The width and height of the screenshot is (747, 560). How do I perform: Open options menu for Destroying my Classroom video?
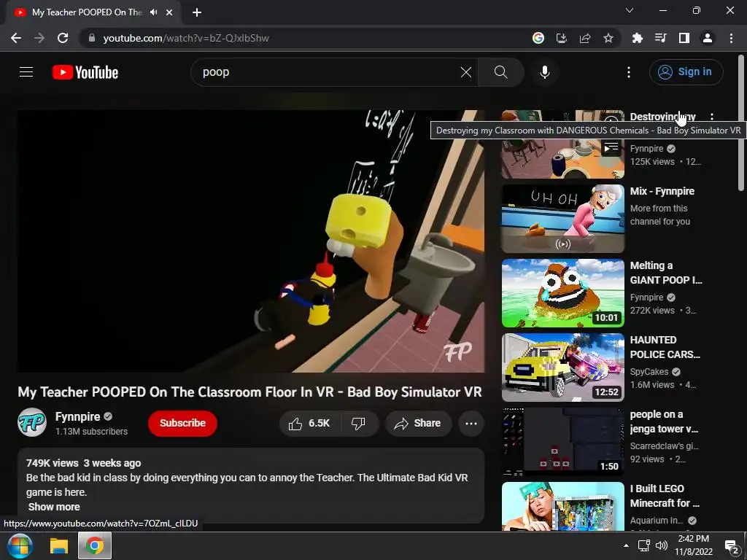712,117
